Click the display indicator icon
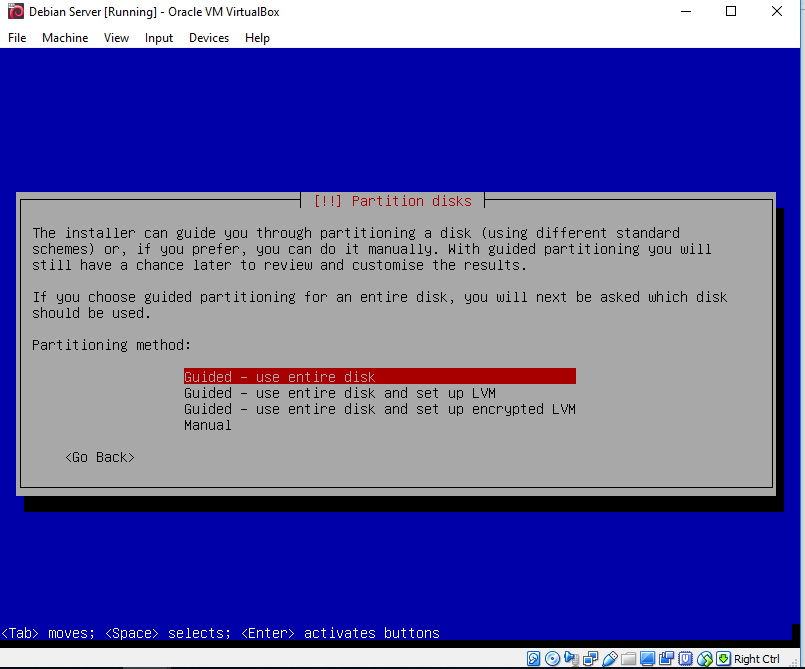This screenshot has width=805, height=669. click(x=647, y=659)
